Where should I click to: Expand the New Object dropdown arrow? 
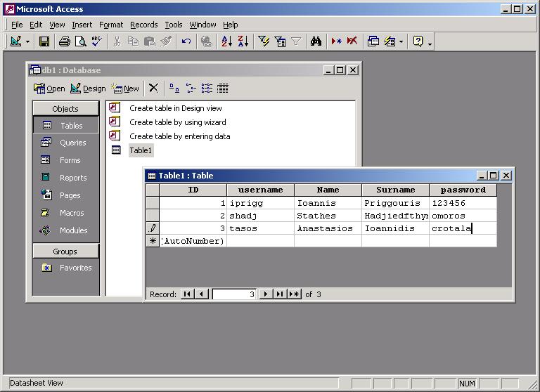[x=401, y=42]
